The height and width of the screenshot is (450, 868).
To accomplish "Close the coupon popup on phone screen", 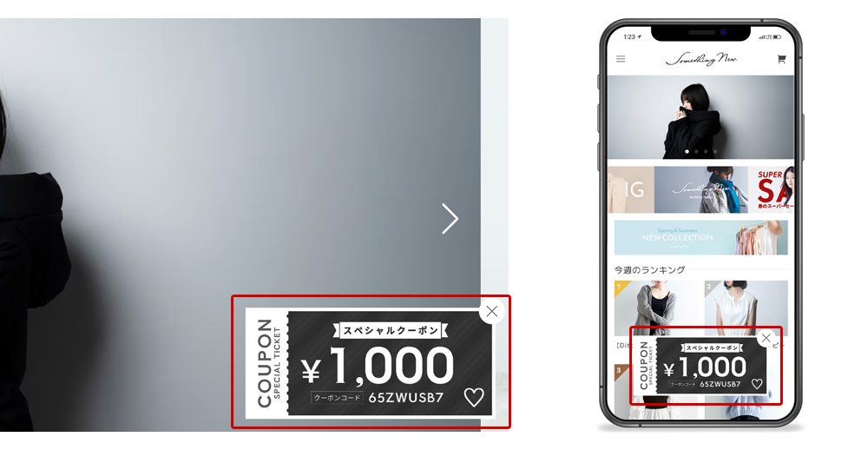I will pyautogui.click(x=766, y=338).
